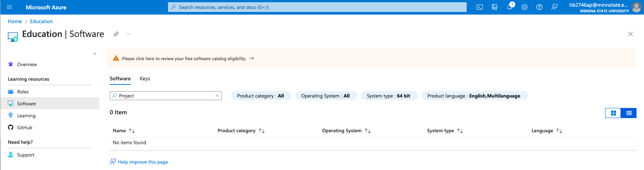
Task: Open the Feedback icon in top bar
Action: tap(554, 7)
